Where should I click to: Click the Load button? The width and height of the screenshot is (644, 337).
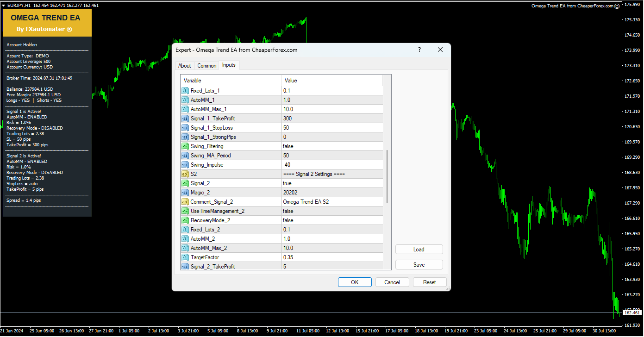pyautogui.click(x=419, y=250)
